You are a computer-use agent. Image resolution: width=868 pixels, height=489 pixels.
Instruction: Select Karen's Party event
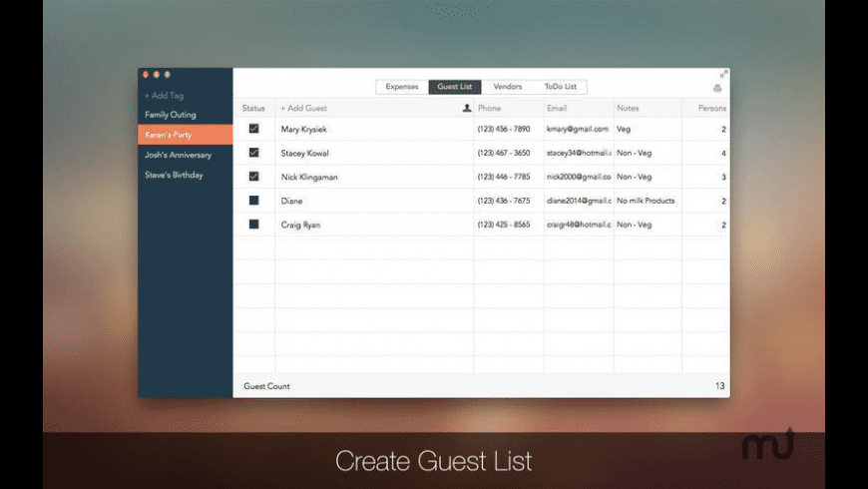(x=185, y=135)
